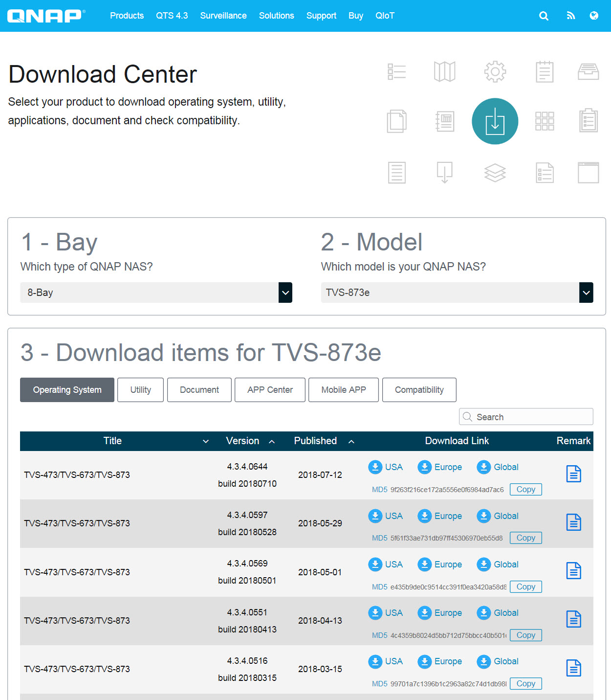Click the Search input field
This screenshot has width=611, height=700.
pos(526,417)
